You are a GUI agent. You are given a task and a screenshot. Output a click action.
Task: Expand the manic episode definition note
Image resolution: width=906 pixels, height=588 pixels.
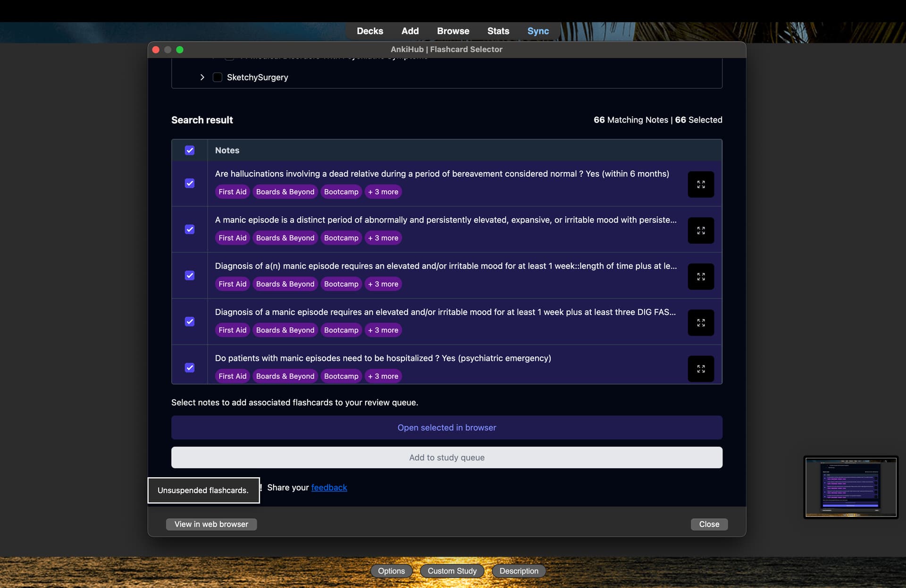(701, 231)
